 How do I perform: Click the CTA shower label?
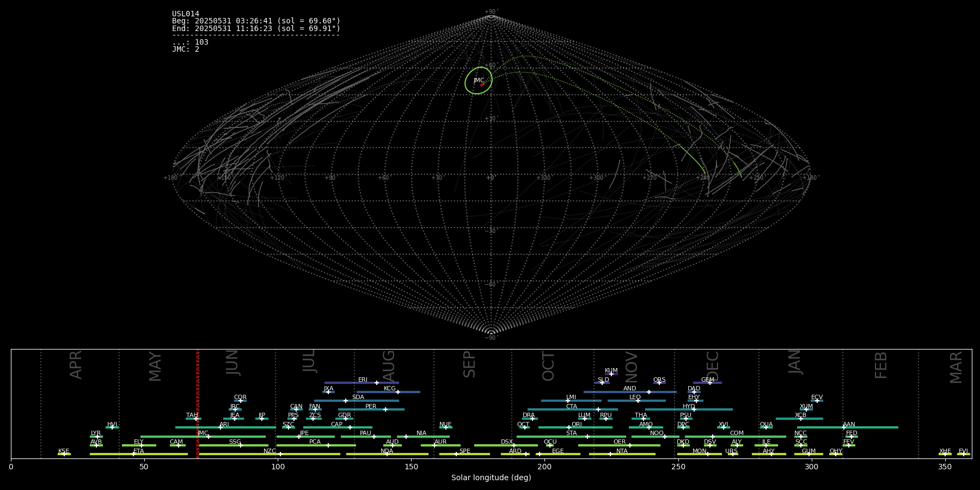point(571,407)
